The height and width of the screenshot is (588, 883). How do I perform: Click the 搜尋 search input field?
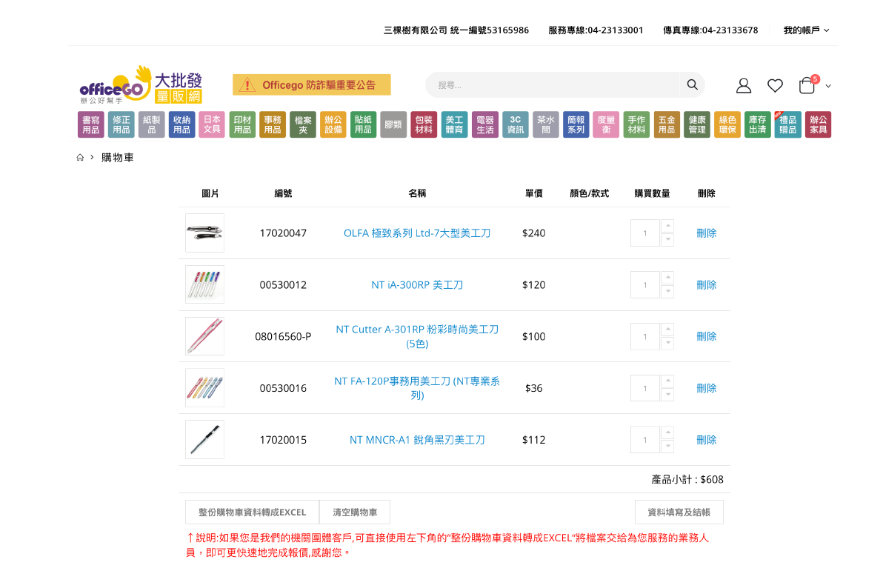552,85
